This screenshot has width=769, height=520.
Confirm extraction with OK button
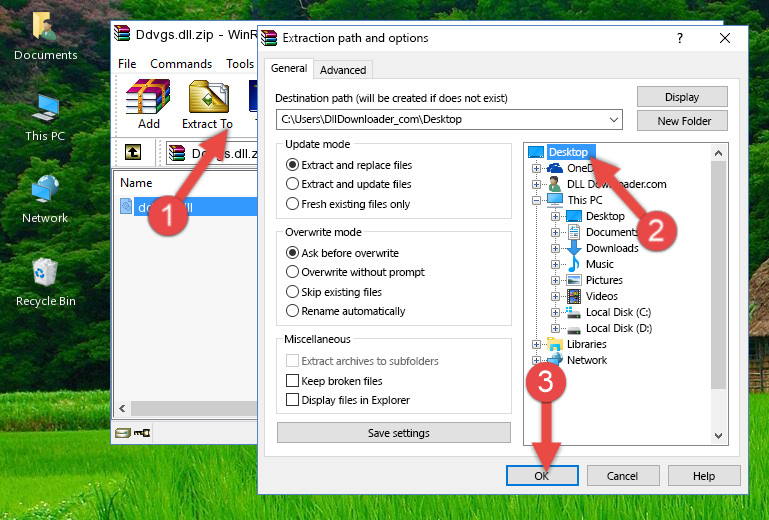point(542,476)
